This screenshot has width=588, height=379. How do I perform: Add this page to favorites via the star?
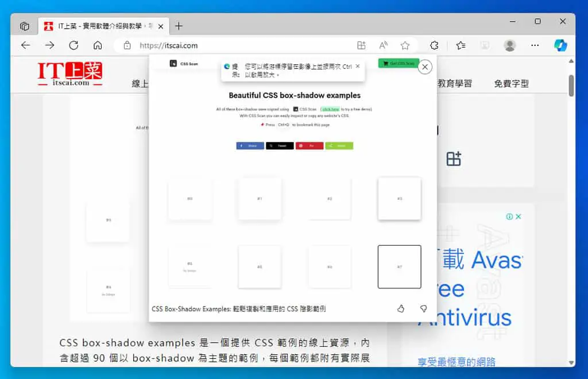click(405, 45)
